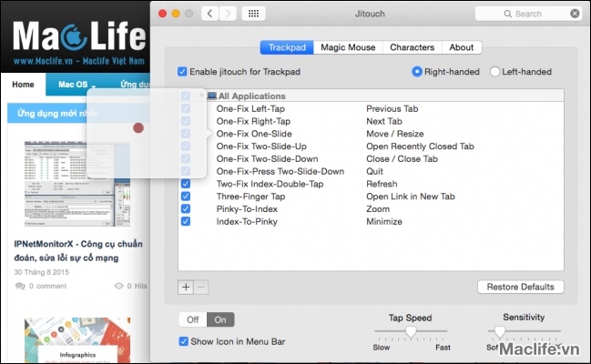Click the MacLife logo on the website
Image resolution: width=591 pixels, height=364 pixels.
pyautogui.click(x=77, y=38)
